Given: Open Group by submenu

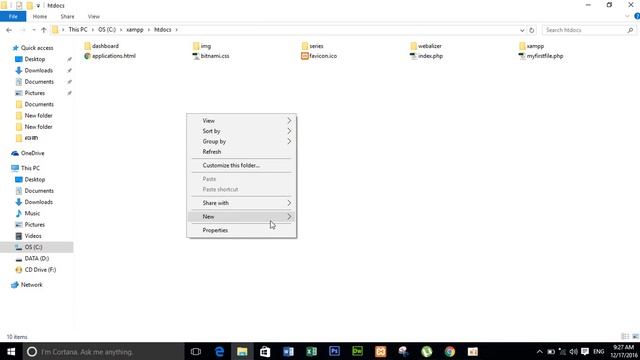Looking at the screenshot, I should (241, 141).
